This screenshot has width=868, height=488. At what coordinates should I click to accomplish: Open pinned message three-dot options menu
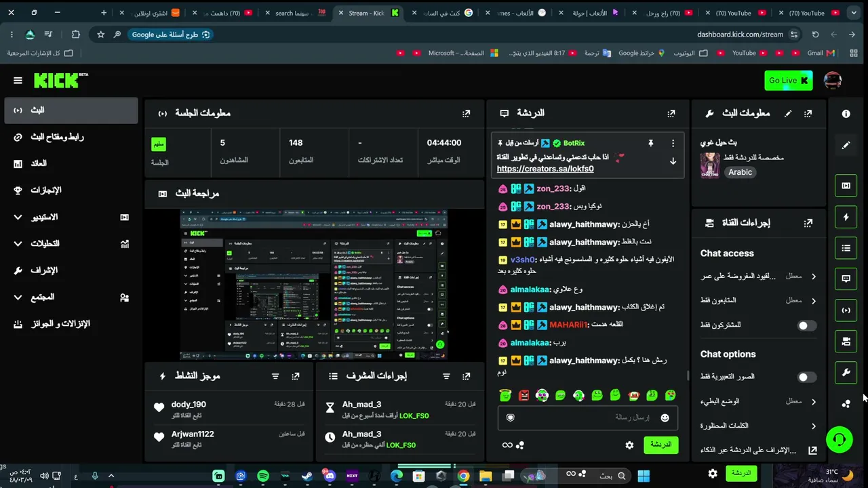pyautogui.click(x=673, y=143)
